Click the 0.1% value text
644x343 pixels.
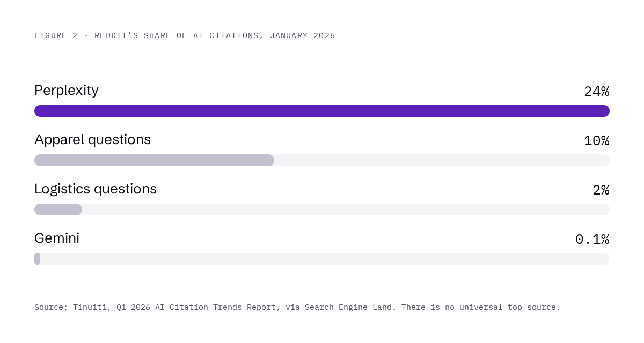tap(592, 240)
